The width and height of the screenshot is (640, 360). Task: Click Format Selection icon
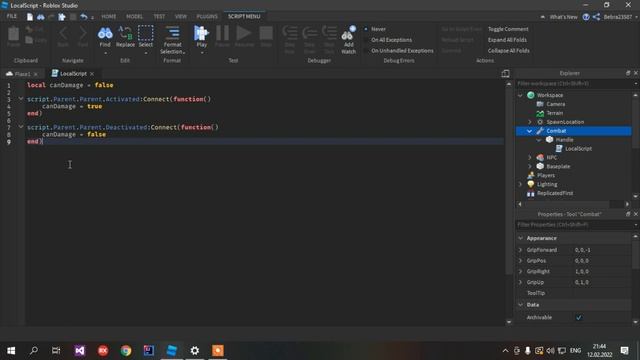[172, 33]
